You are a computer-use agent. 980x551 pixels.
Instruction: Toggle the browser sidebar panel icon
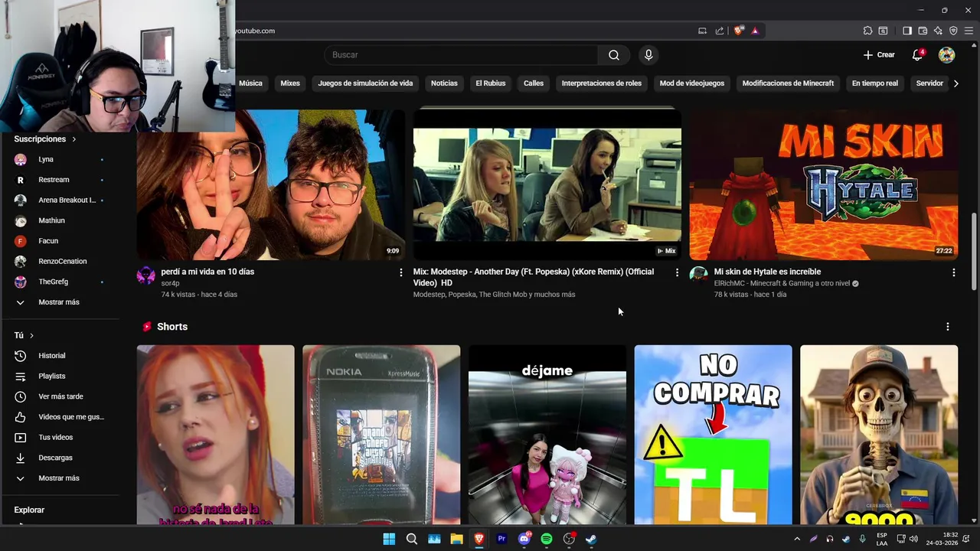906,31
